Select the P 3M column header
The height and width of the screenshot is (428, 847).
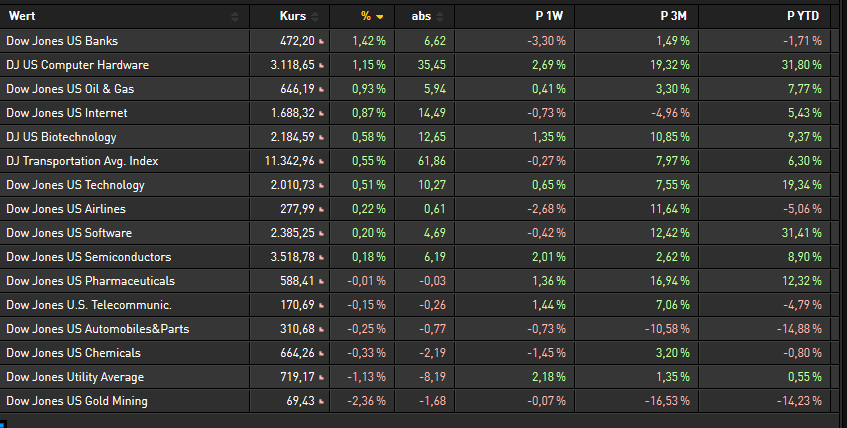(674, 16)
